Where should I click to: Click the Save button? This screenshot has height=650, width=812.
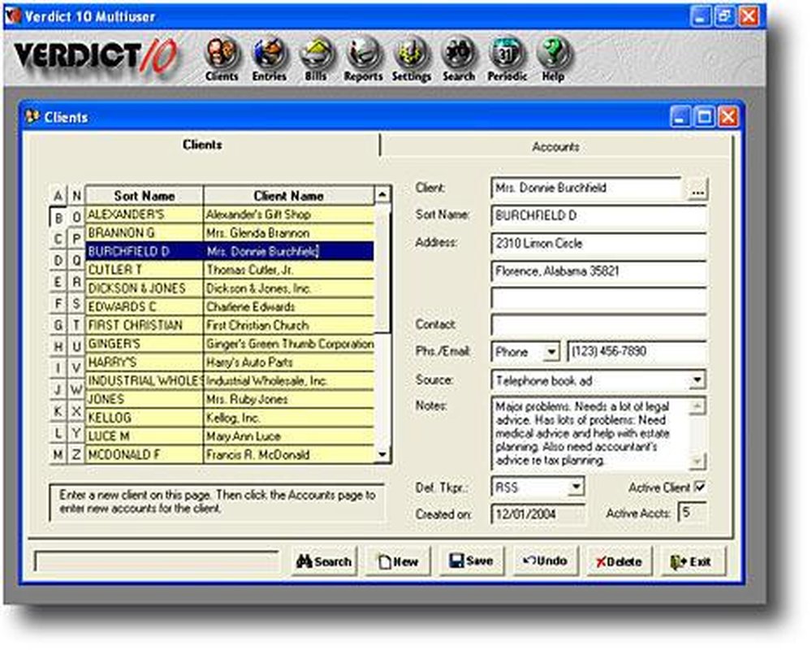click(472, 561)
